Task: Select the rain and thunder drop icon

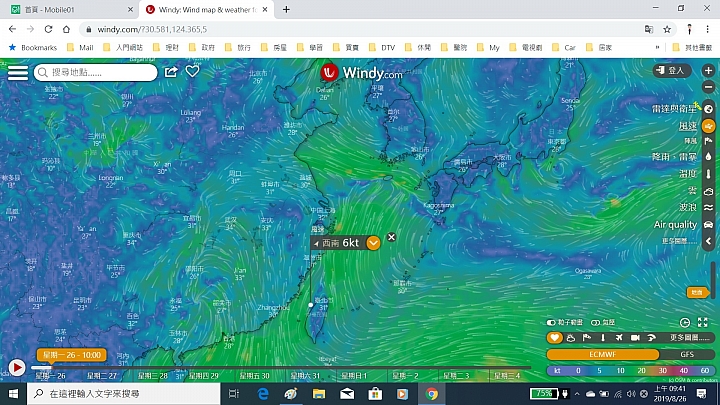Action: pyautogui.click(x=709, y=157)
